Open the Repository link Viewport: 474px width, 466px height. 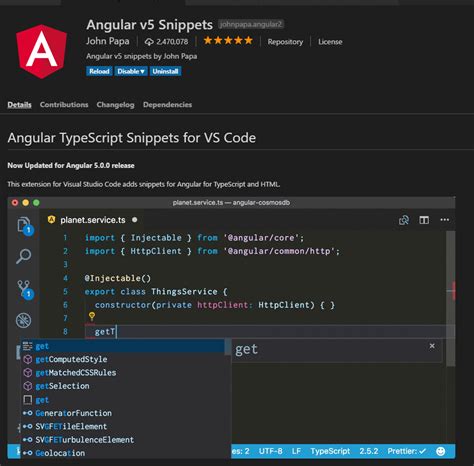point(285,42)
